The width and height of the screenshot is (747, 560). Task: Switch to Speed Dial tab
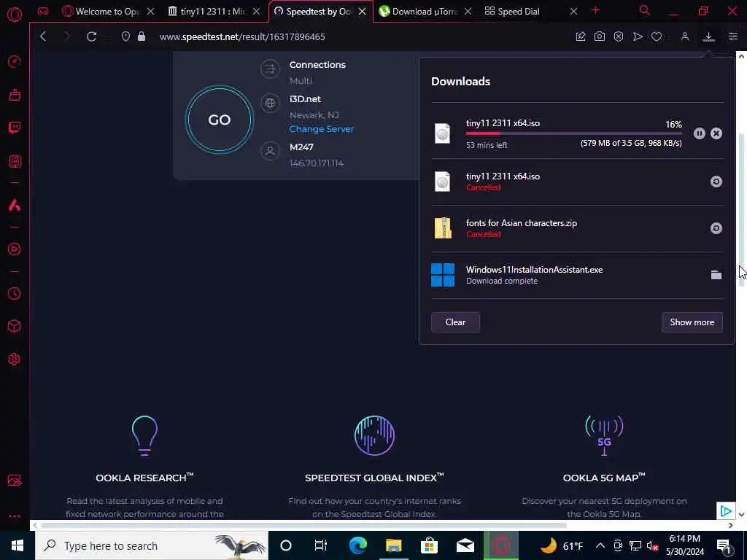click(519, 12)
